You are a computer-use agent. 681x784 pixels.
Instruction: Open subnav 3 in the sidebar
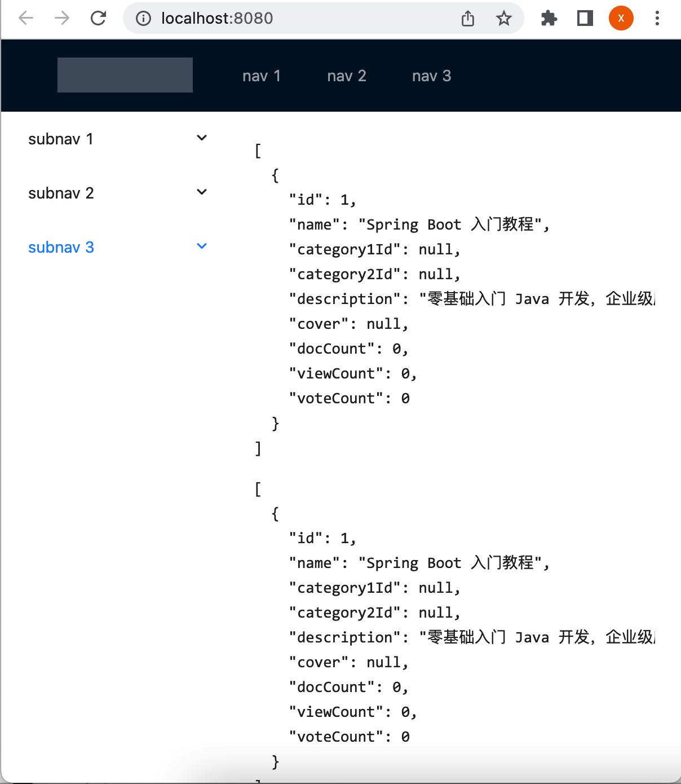click(x=61, y=247)
